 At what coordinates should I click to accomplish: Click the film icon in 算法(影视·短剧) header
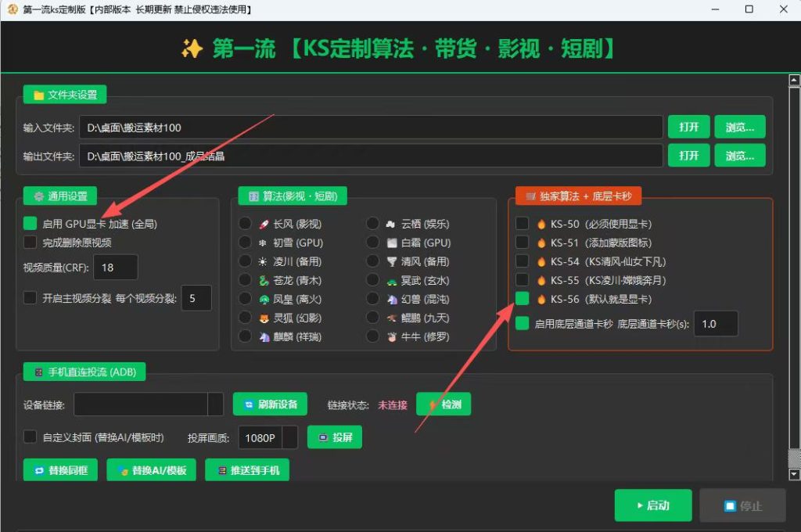pyautogui.click(x=253, y=196)
